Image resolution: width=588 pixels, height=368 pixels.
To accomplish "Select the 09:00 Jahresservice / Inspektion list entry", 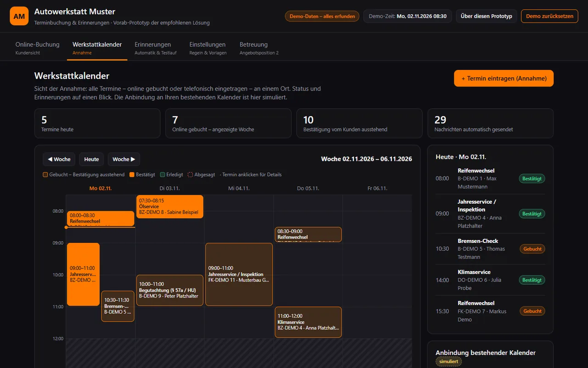I will (491, 214).
